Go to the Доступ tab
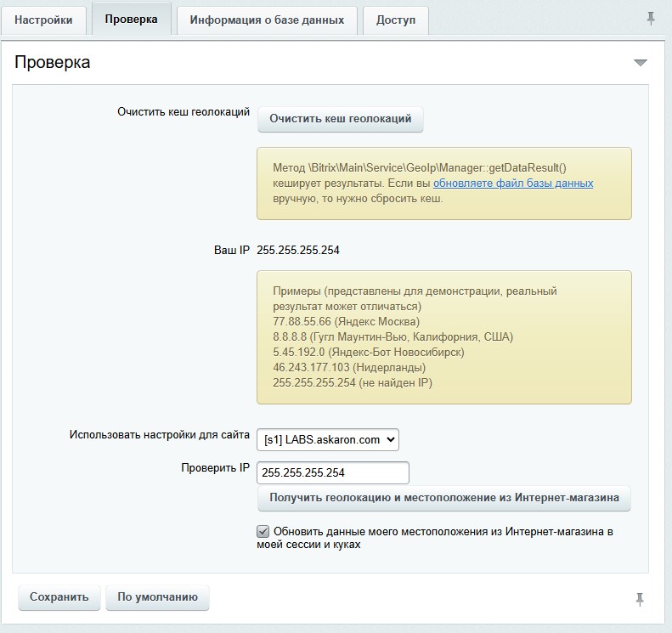The width and height of the screenshot is (672, 633). click(x=395, y=20)
